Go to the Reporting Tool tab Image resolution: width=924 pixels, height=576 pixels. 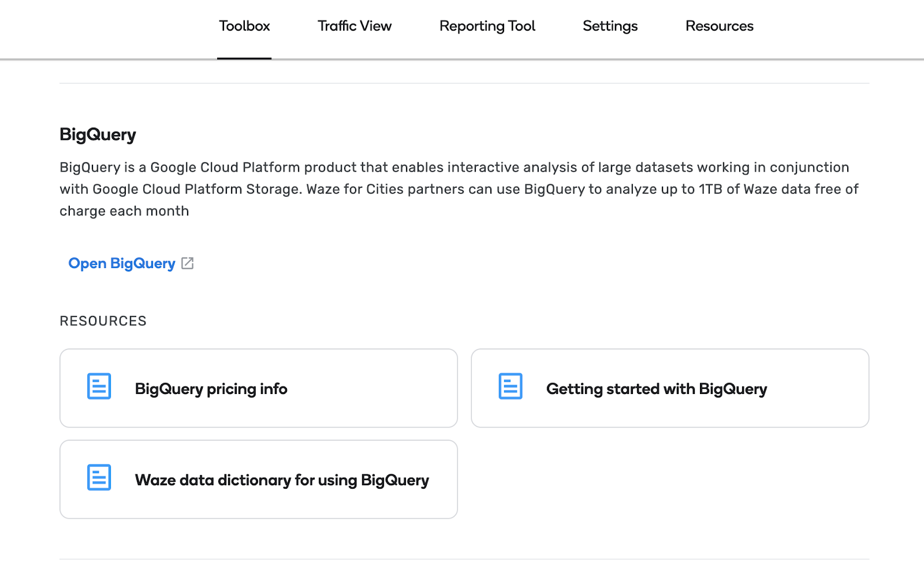487,27
